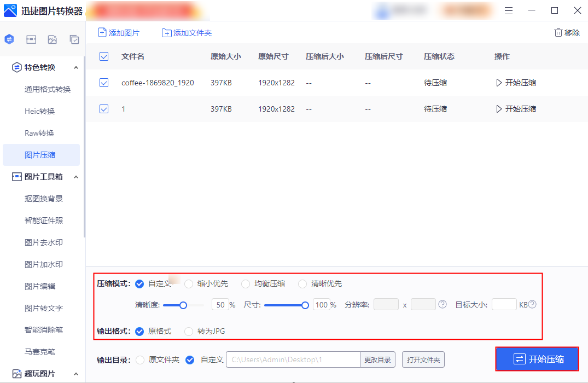Choose 转为JPG output format
The image size is (588, 383).
(x=189, y=332)
